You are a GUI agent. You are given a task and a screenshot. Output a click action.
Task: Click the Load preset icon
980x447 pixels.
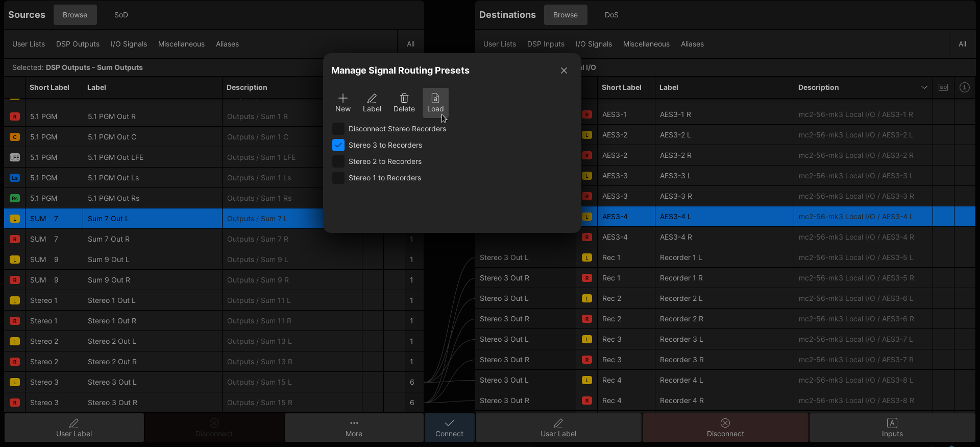click(x=435, y=102)
